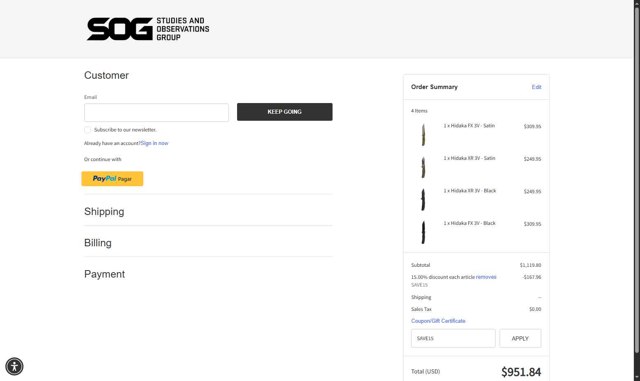Click the KEEP GOING button
Viewport: 640px width, 381px height.
click(284, 111)
